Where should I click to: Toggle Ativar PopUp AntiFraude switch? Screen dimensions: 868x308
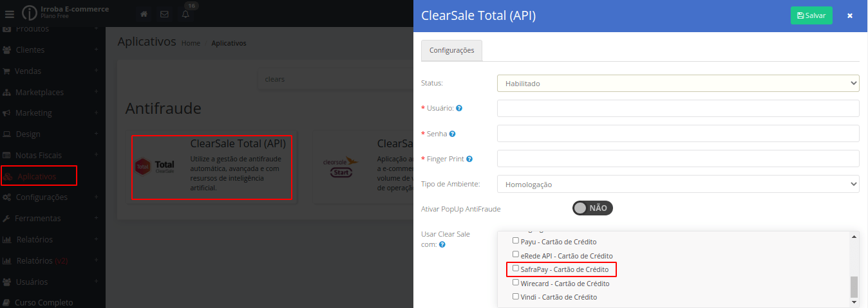pyautogui.click(x=592, y=208)
